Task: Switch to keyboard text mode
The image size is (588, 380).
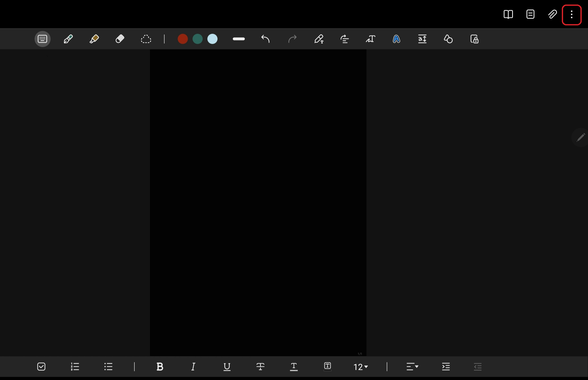Action: 42,39
